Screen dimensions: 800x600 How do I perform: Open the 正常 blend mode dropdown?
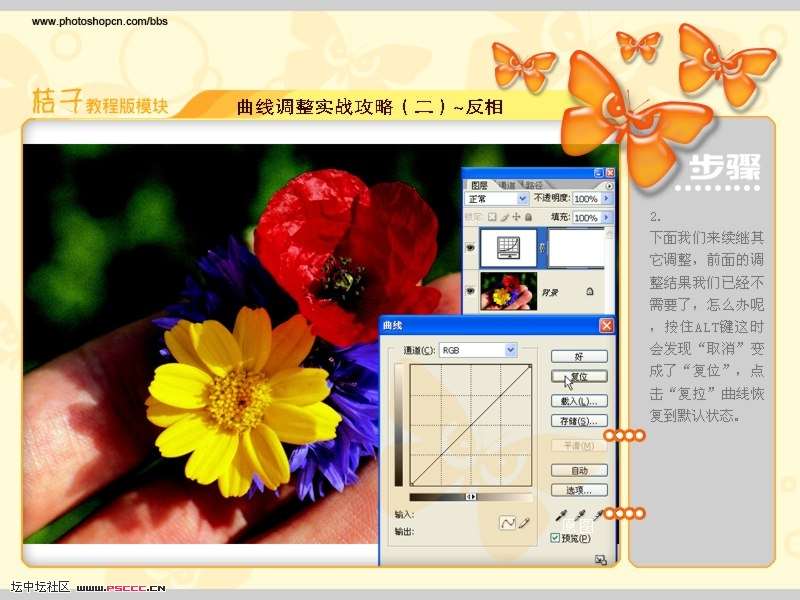[523, 199]
